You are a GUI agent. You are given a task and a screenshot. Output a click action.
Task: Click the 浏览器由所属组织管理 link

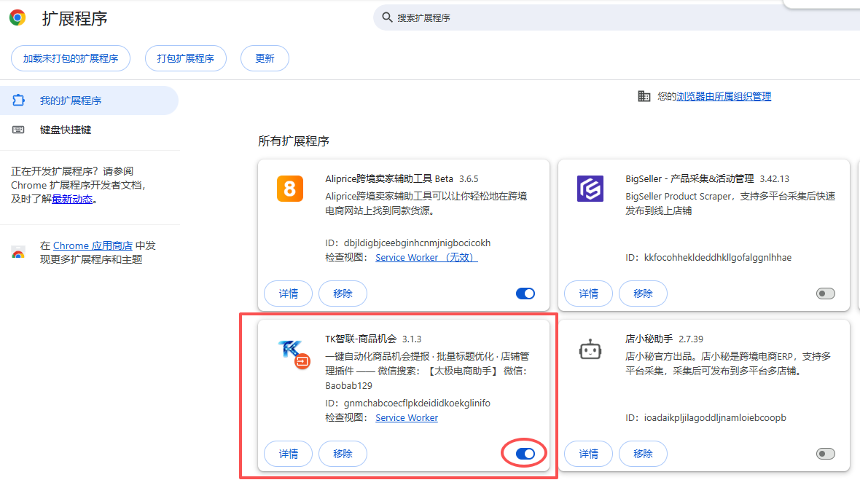click(x=722, y=95)
